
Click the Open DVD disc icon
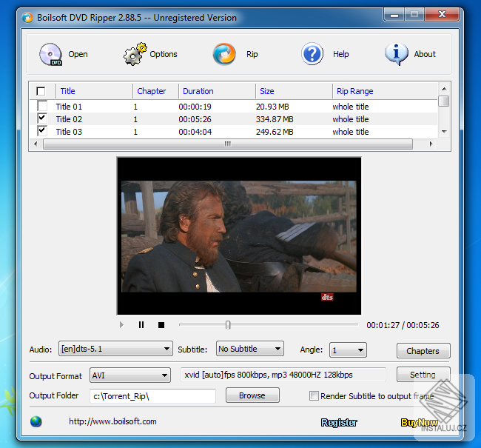pyautogui.click(x=50, y=54)
